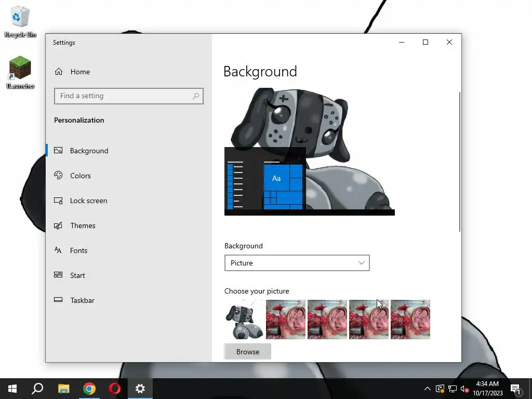
Task: Select the Background settings page
Action: point(129,150)
